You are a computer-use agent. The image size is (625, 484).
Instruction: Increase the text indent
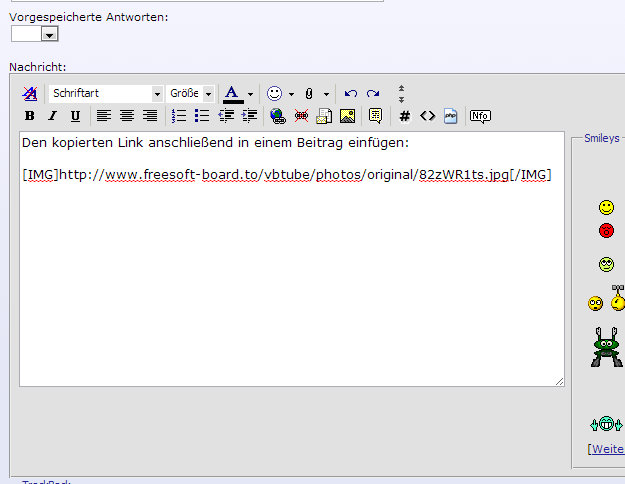(249, 116)
